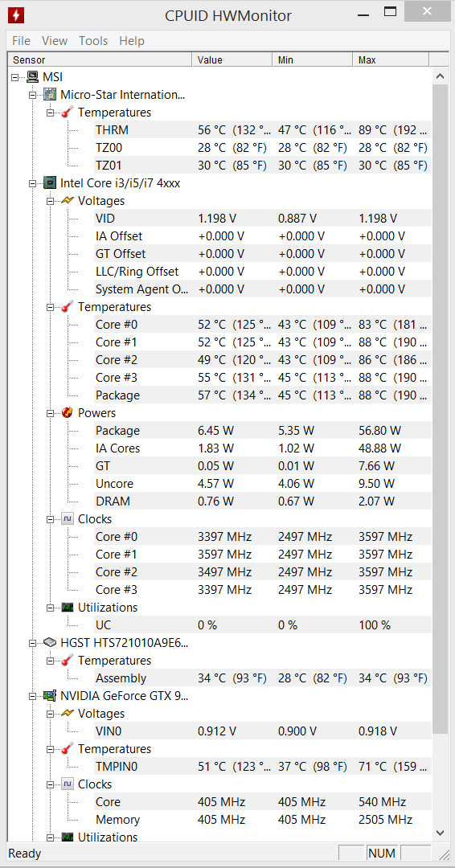Collapse the MSI root node
The height and width of the screenshot is (868, 455).
coord(15,77)
